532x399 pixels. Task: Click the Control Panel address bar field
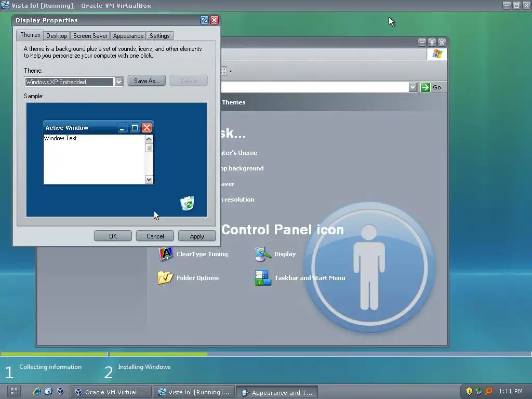(315, 87)
